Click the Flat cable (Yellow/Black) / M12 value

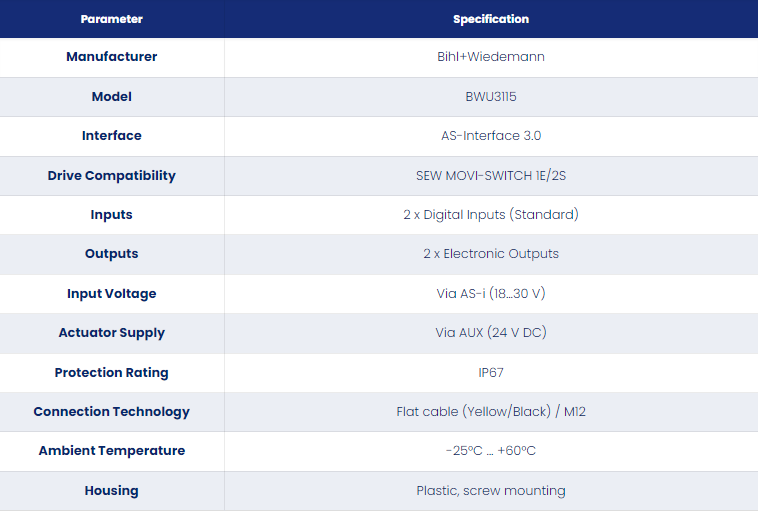(x=491, y=411)
